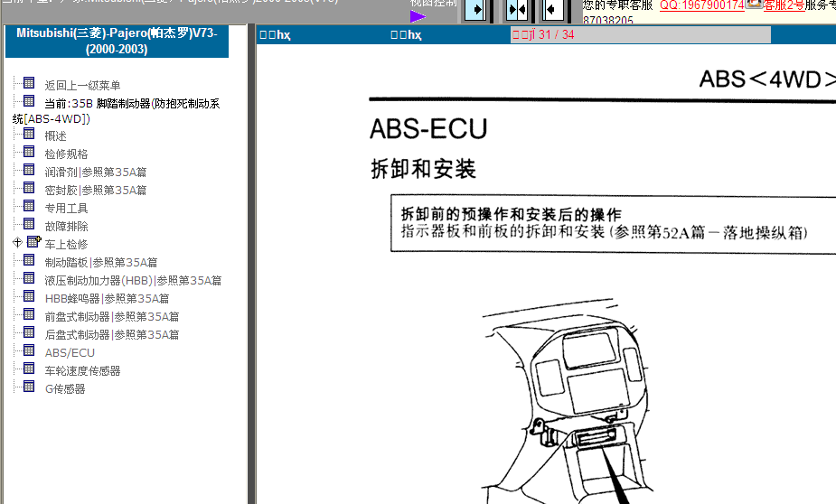Click the page icon beside 润滑剂

coord(29,170)
